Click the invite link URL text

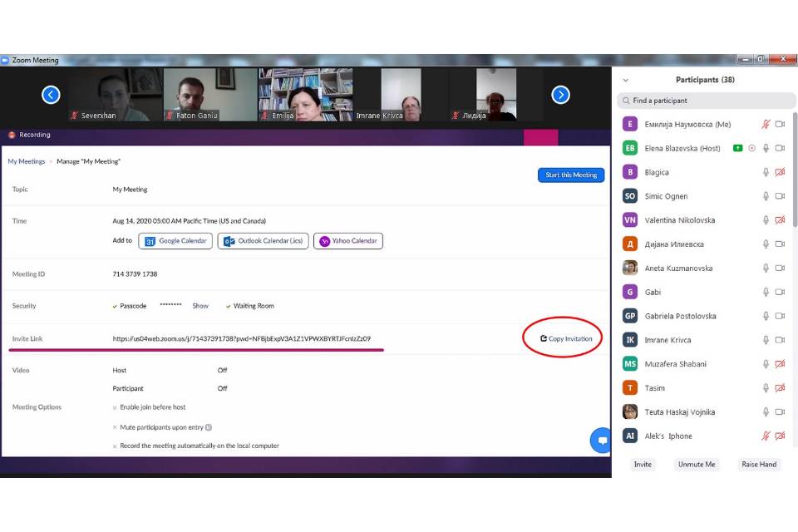(242, 338)
